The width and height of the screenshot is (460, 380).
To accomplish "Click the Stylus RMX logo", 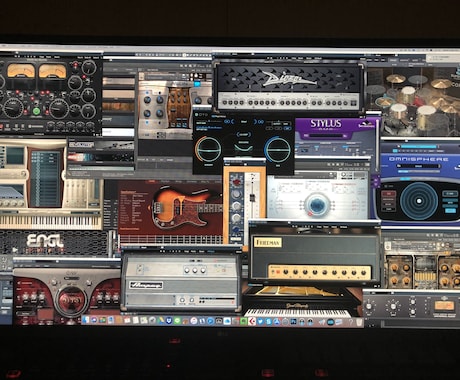I will 326,124.
